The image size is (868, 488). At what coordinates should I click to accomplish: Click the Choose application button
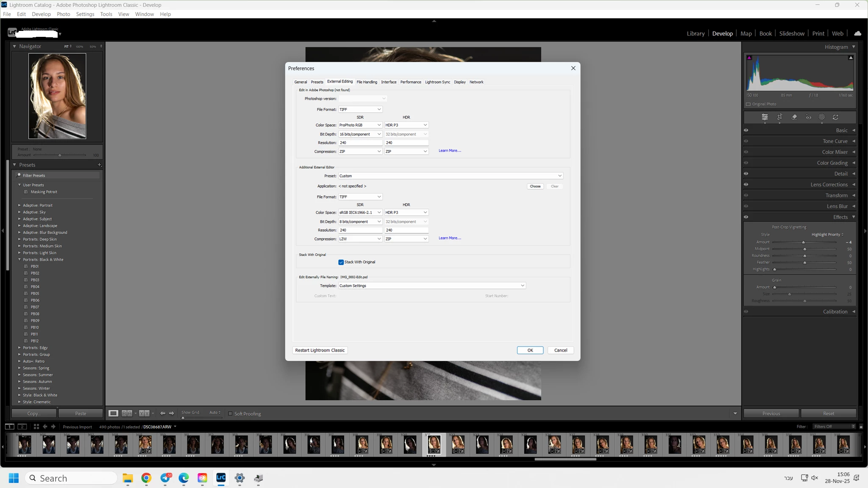[535, 186]
